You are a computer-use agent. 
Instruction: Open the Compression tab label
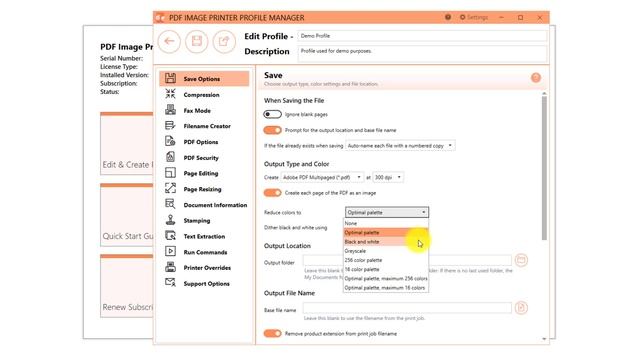click(201, 95)
